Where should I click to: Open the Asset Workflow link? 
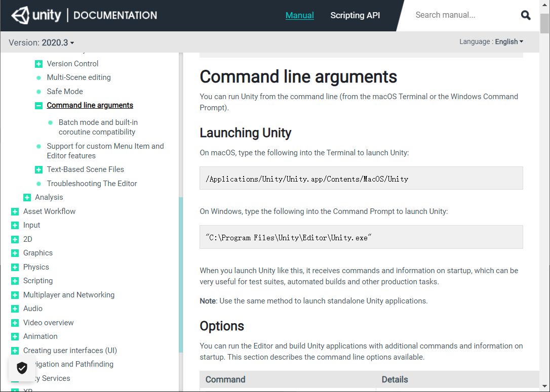[49, 211]
